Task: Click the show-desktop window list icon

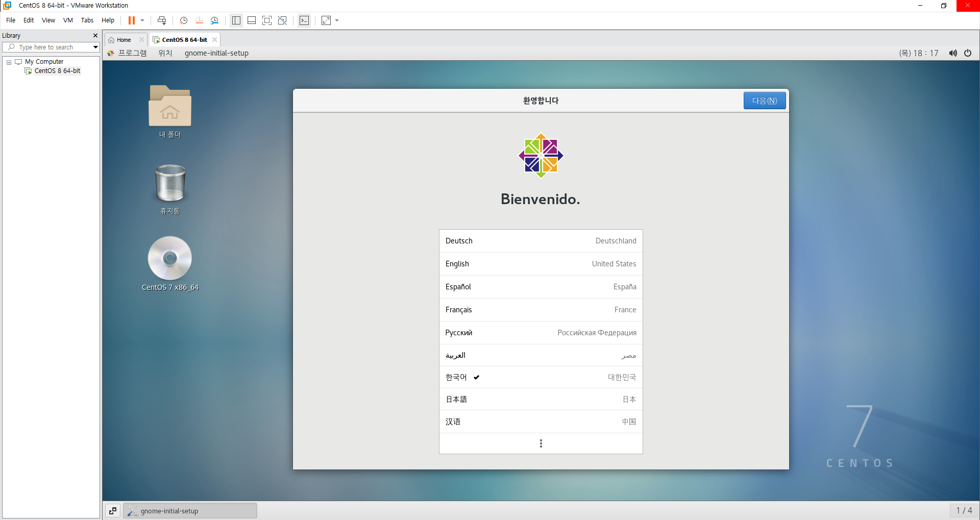Action: 113,510
